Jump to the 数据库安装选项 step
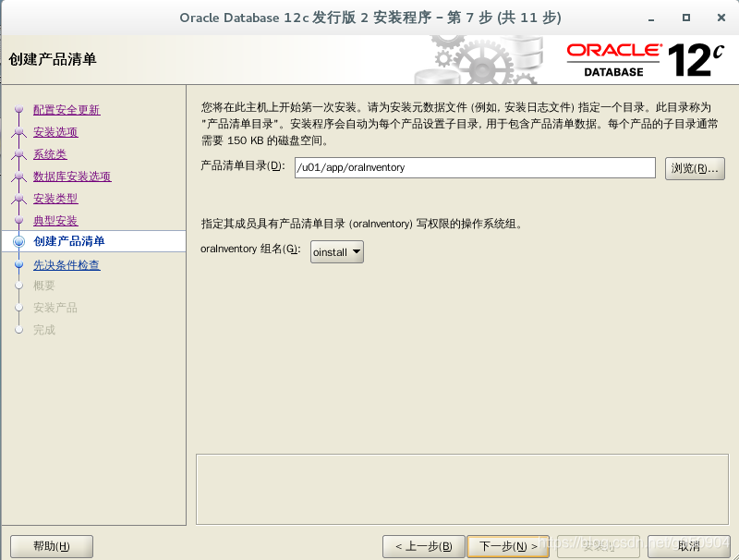Viewport: 739px width, 560px height. click(72, 177)
